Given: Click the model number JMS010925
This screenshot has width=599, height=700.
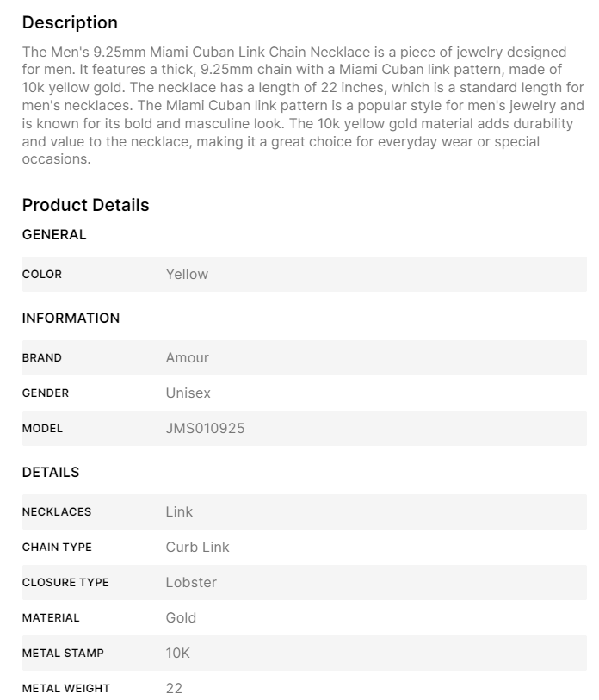Looking at the screenshot, I should tap(205, 428).
